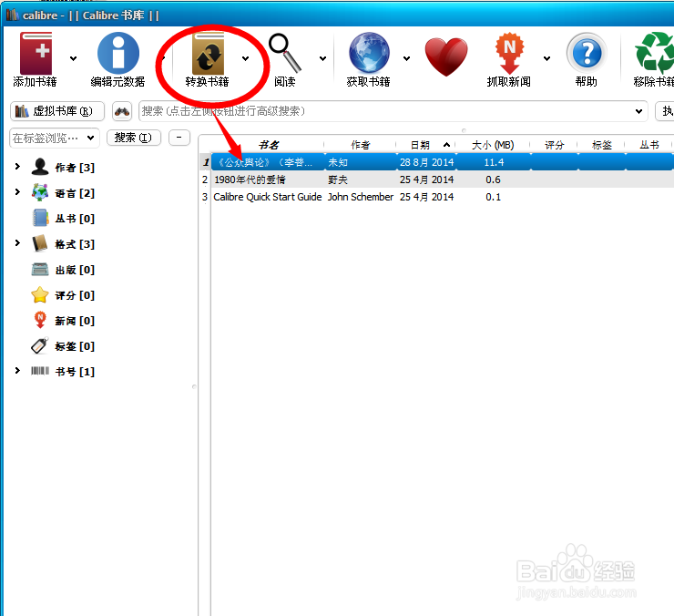Screen dimensions: 674x616
Task: Open the Convert books dropdown arrow
Action: [245, 58]
